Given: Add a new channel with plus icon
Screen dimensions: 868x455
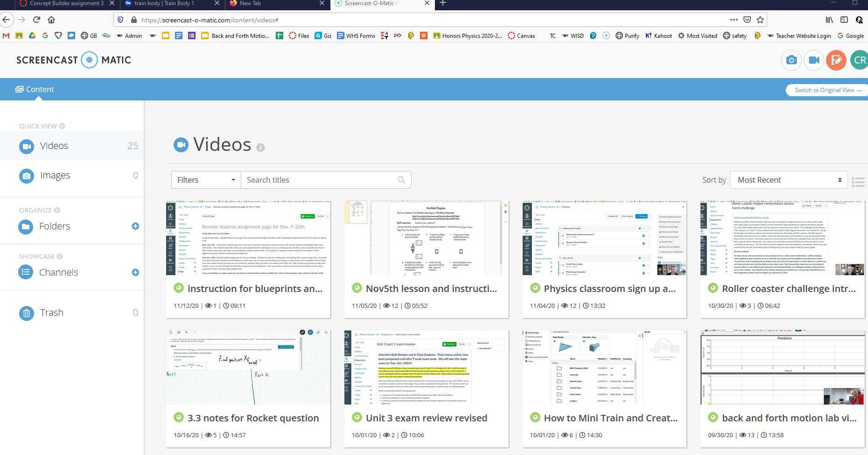Looking at the screenshot, I should pos(135,272).
